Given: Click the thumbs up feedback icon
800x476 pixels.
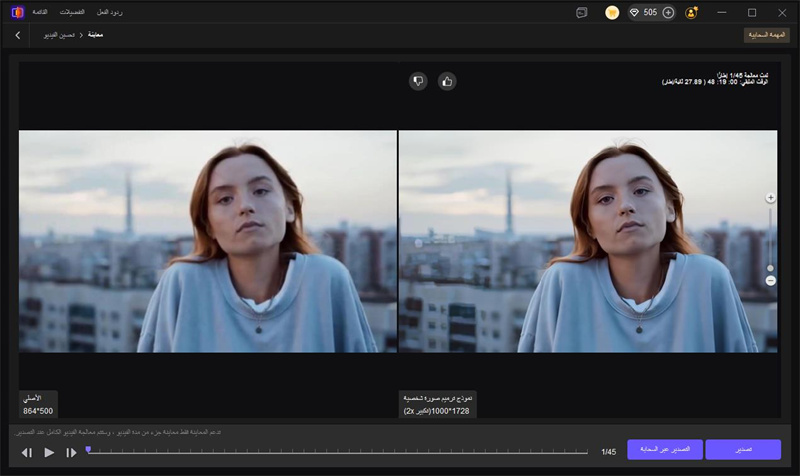Looking at the screenshot, I should click(446, 81).
